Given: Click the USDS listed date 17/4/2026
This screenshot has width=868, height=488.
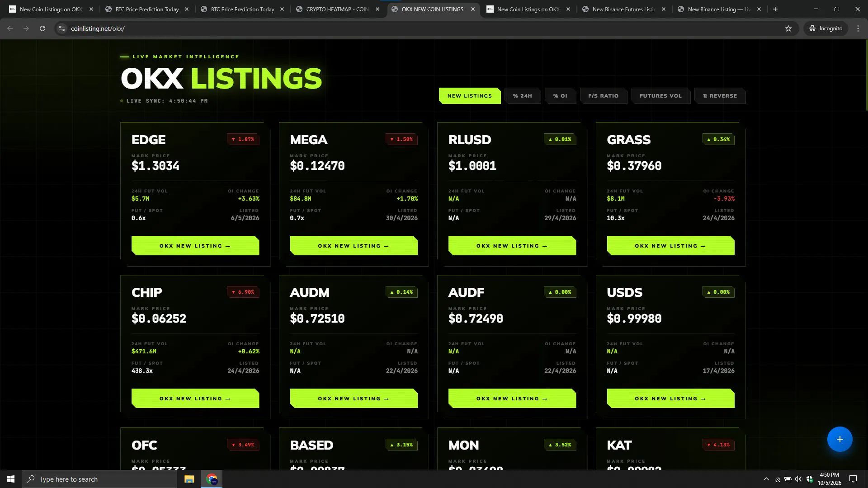Looking at the screenshot, I should [x=718, y=371].
